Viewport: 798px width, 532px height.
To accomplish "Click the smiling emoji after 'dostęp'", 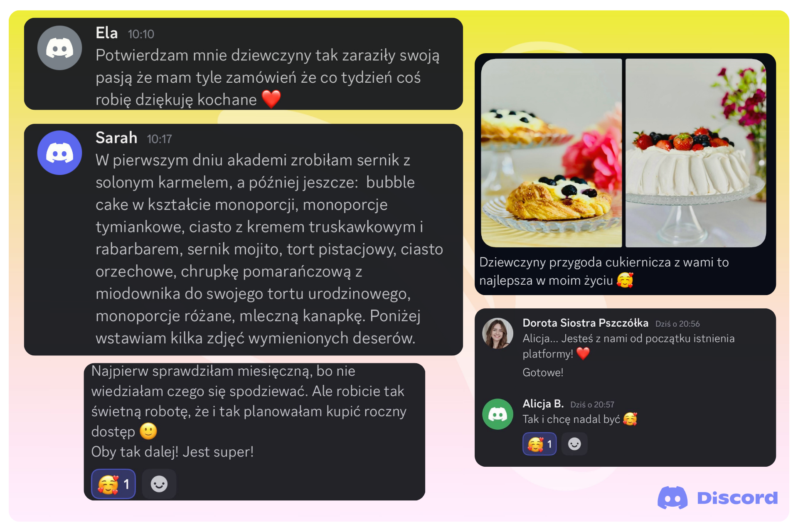I will coord(148,431).
